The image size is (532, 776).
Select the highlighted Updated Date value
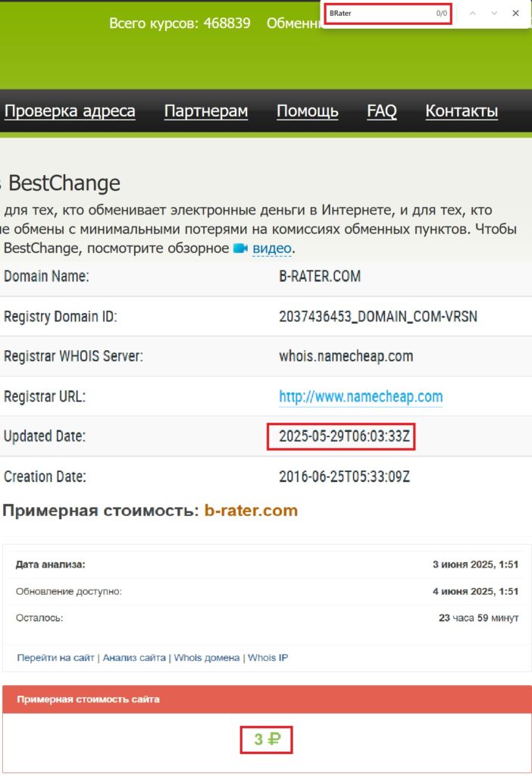(x=341, y=436)
